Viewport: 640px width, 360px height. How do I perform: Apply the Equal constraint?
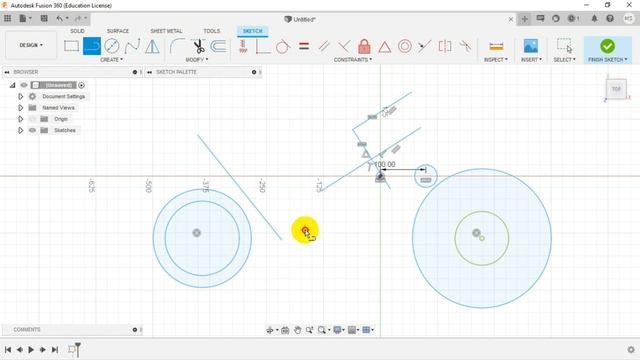coord(304,46)
